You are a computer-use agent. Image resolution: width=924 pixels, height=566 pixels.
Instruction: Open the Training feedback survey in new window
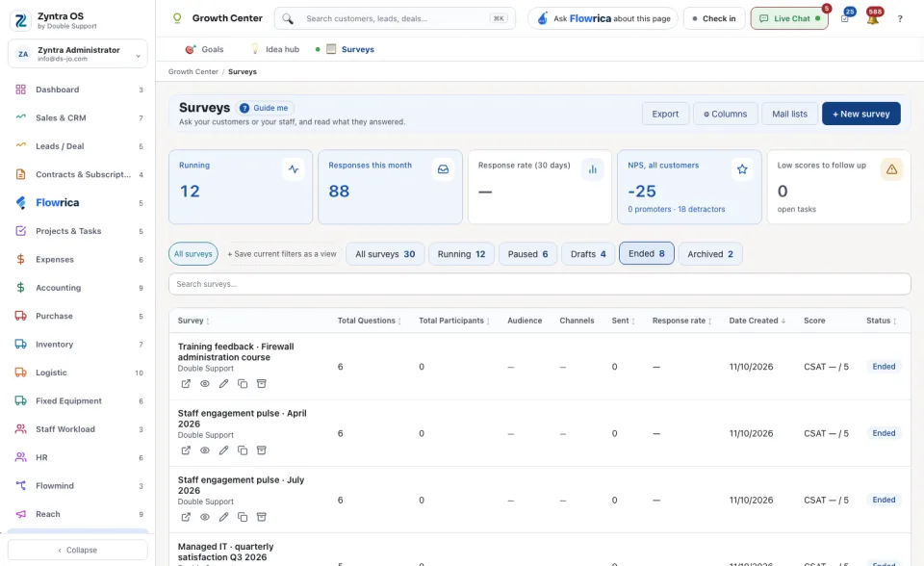tap(186, 384)
